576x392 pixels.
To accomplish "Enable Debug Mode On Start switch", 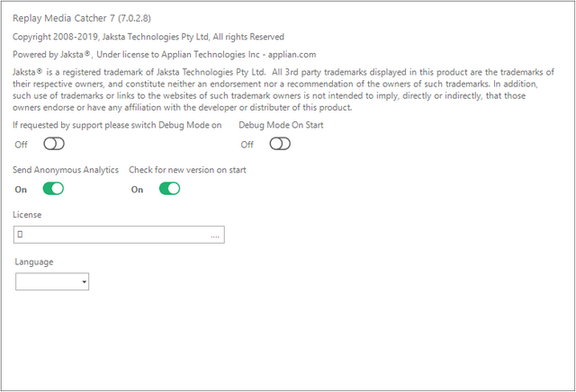I will pos(280,144).
